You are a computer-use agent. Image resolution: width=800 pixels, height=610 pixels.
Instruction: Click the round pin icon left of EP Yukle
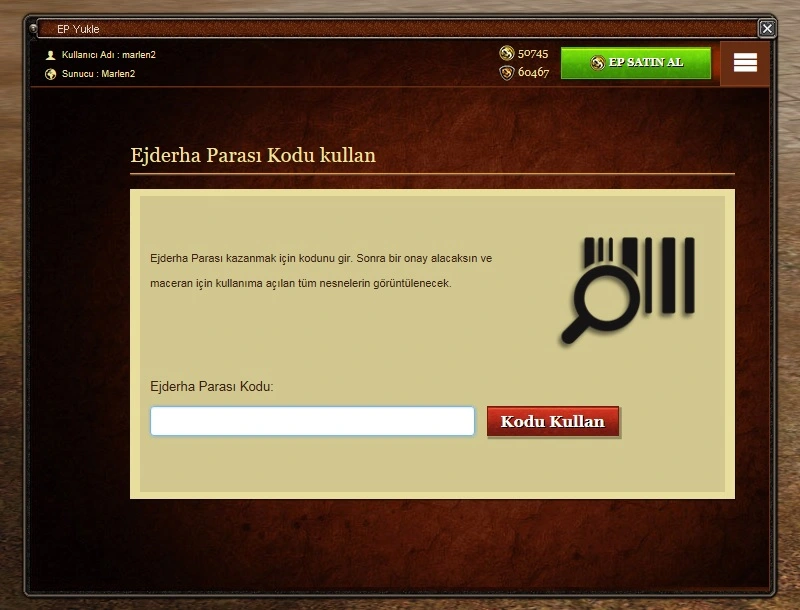(33, 29)
